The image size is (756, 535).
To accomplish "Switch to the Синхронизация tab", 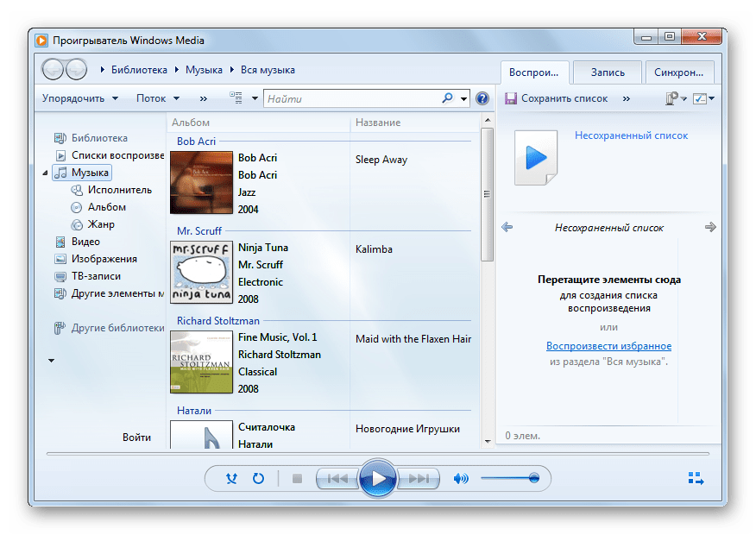I will pos(679,72).
